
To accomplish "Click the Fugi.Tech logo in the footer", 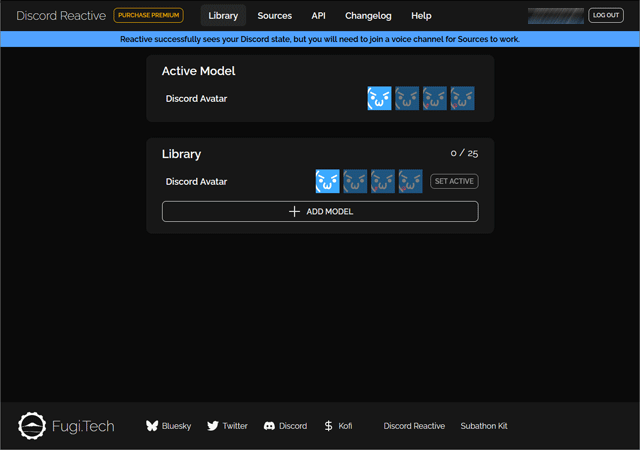I will (x=33, y=426).
